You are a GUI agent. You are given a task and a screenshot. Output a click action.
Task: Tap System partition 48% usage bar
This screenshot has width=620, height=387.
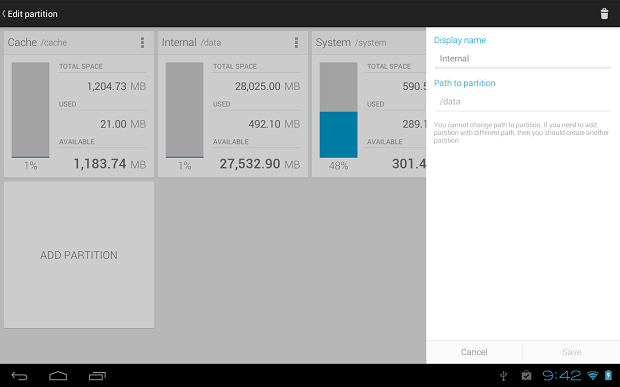coord(338,110)
